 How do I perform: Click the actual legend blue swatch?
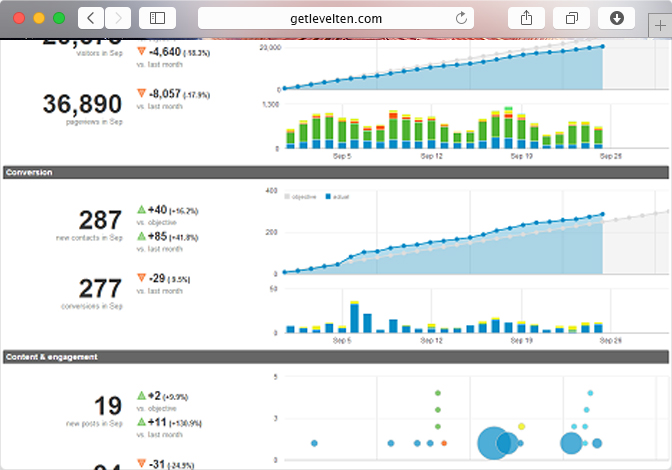click(328, 197)
